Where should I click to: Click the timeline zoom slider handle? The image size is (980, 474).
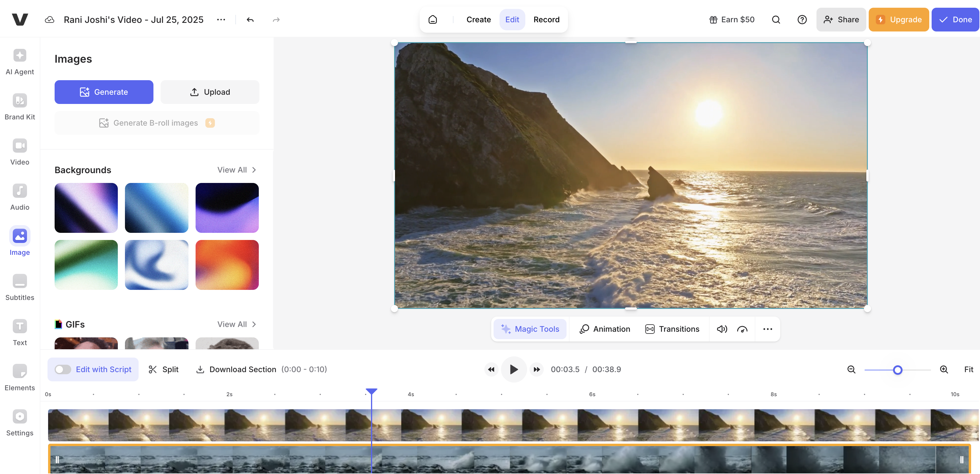click(x=897, y=370)
